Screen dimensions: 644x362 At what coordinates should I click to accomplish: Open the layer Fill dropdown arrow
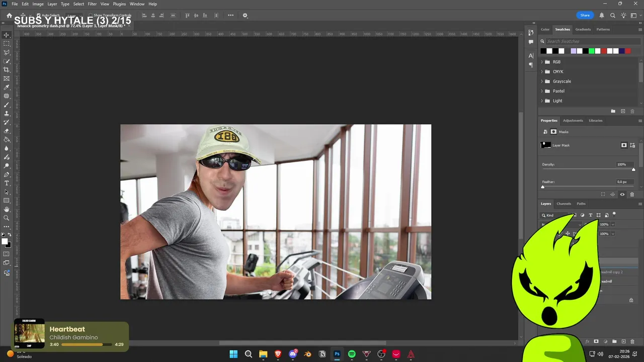click(x=613, y=234)
